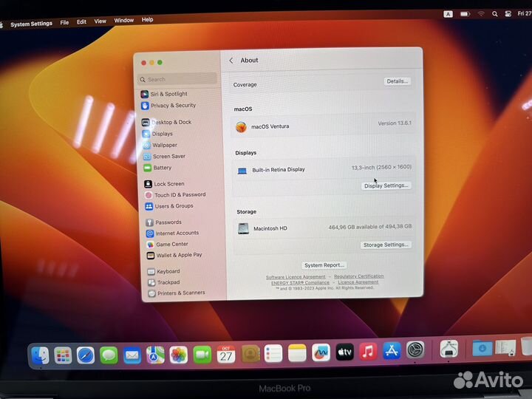The image size is (532, 399).
Task: Open FaceTime from the Dock
Action: point(202,355)
